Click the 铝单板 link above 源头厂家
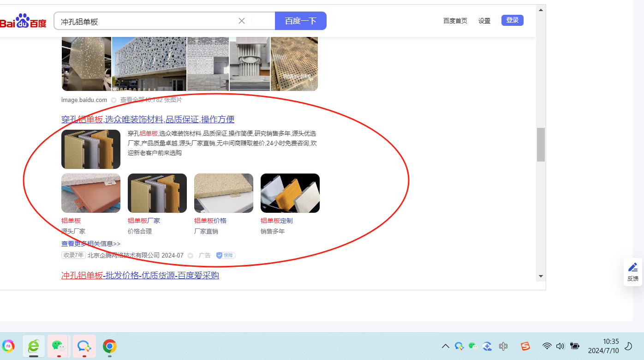This screenshot has width=644, height=360. [x=71, y=221]
